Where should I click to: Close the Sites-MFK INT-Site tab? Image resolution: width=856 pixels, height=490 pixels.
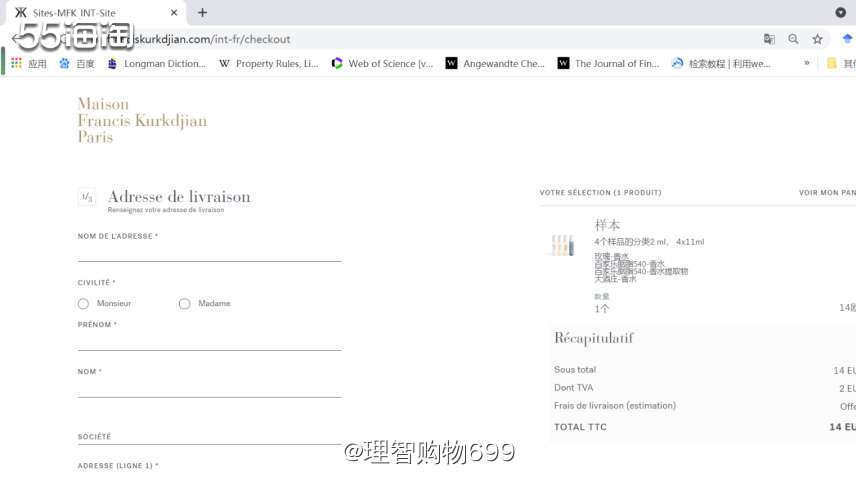(174, 13)
